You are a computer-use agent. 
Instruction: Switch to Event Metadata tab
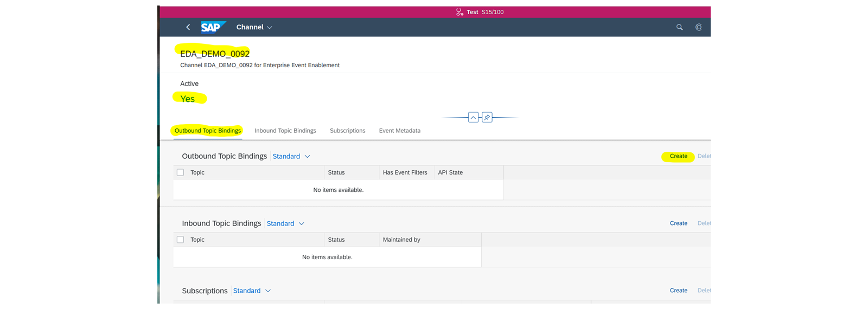coord(400,131)
